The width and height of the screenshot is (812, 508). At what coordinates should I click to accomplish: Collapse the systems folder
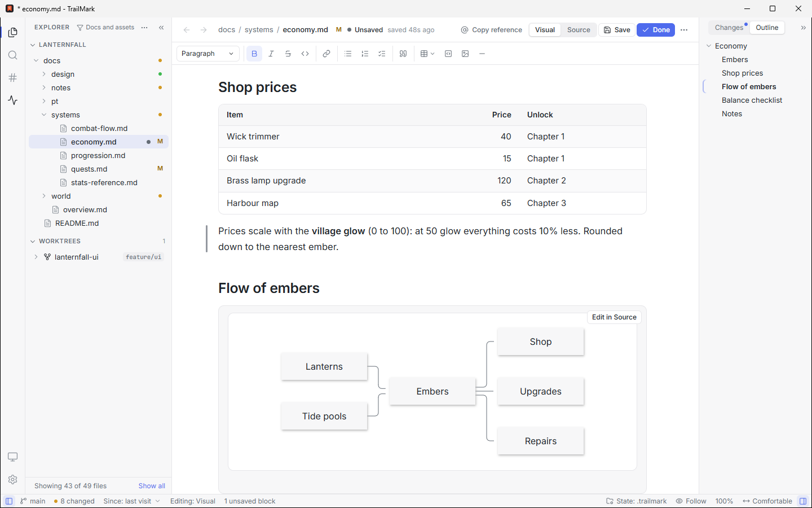pyautogui.click(x=44, y=115)
